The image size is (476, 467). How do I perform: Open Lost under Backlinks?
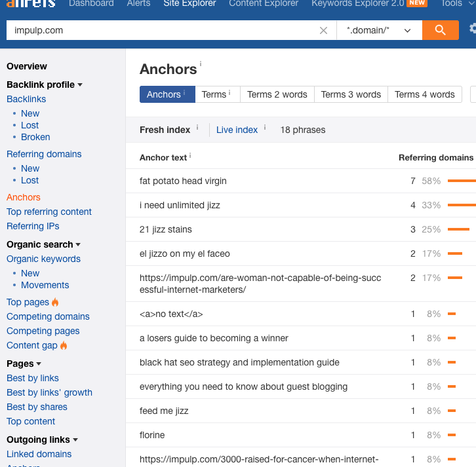click(30, 125)
